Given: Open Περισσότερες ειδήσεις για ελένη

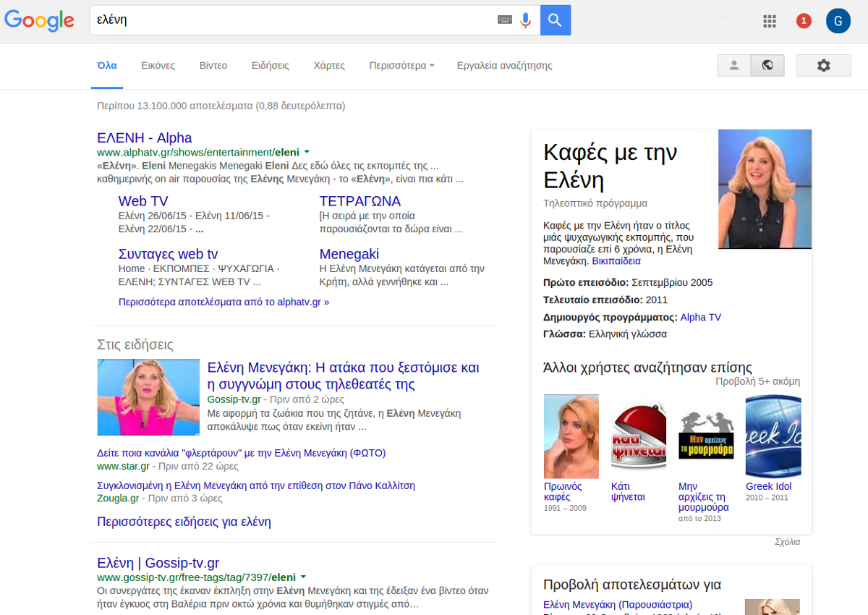Looking at the screenshot, I should (x=184, y=521).
